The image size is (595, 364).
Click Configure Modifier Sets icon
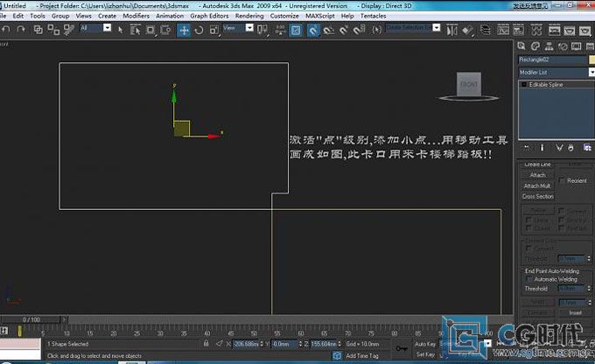tap(587, 148)
